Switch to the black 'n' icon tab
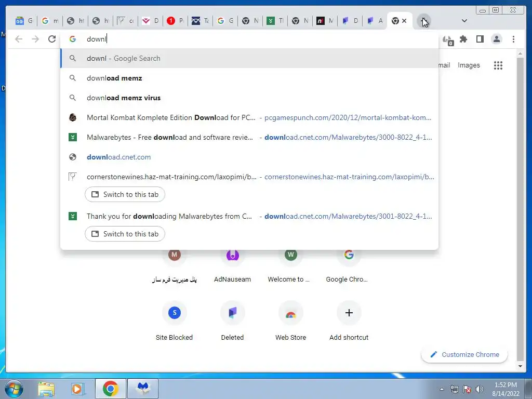 325,21
